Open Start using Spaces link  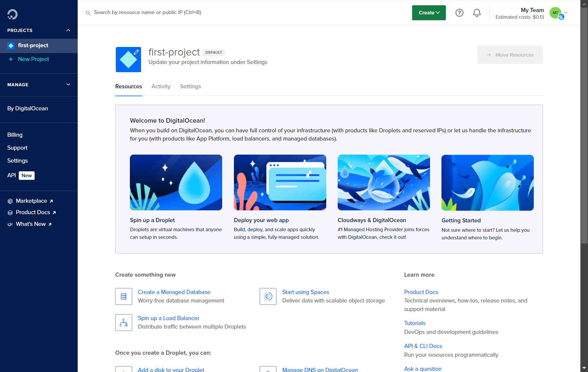306,292
